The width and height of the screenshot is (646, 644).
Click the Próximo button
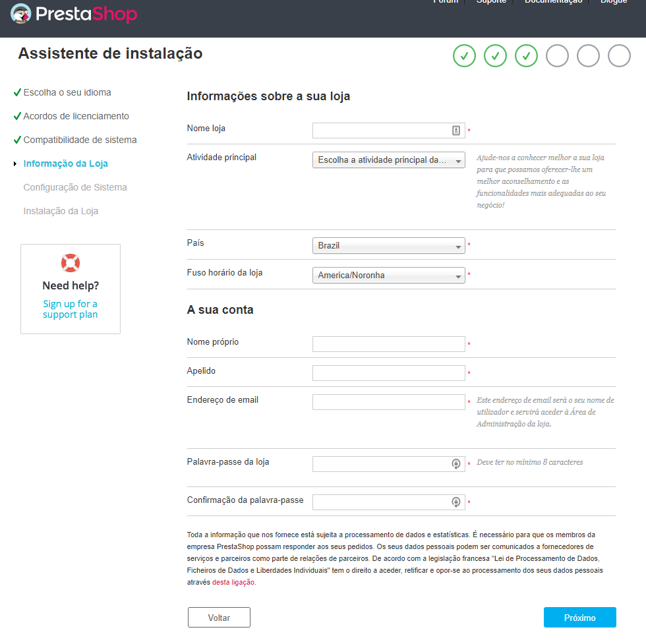pos(579,617)
